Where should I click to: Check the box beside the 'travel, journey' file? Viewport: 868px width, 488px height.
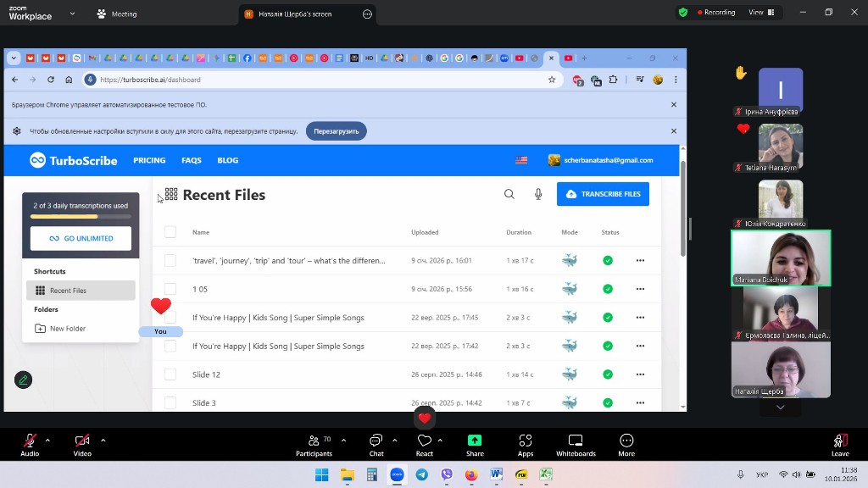click(170, 261)
